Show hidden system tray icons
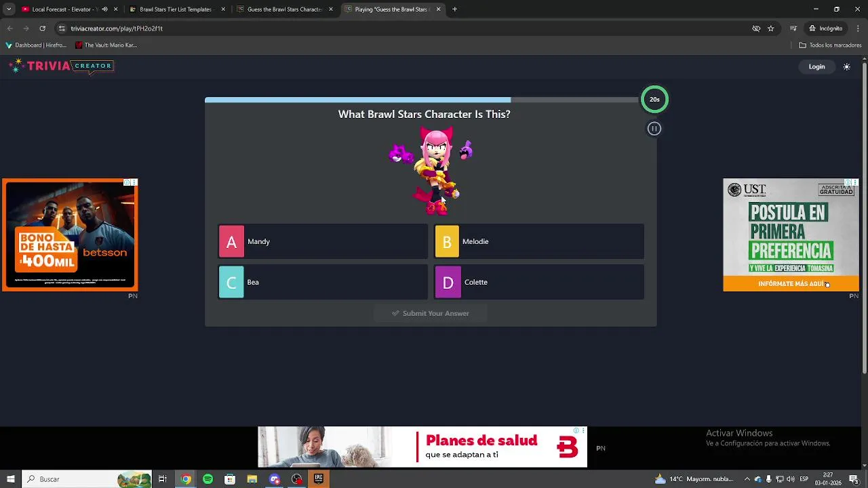 747,479
